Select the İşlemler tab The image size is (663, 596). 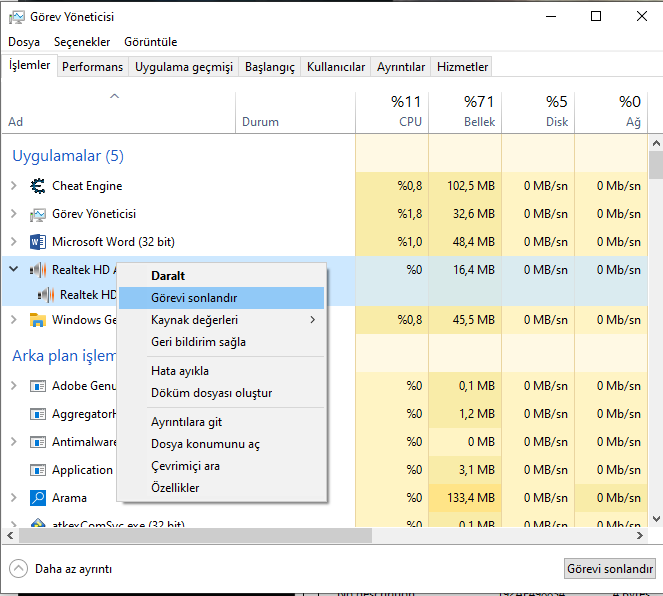(30, 66)
